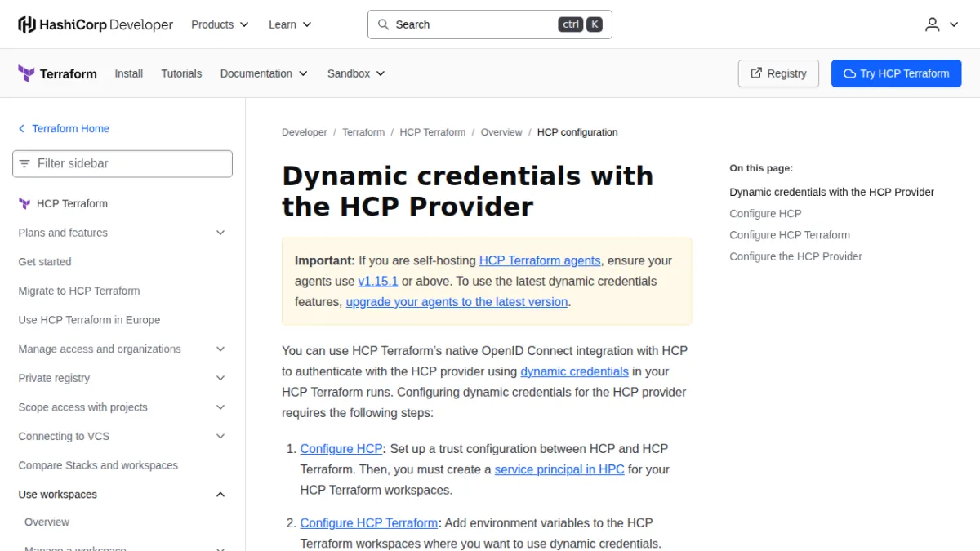980x551 pixels.
Task: Click the Registry button
Action: pyautogui.click(x=778, y=73)
